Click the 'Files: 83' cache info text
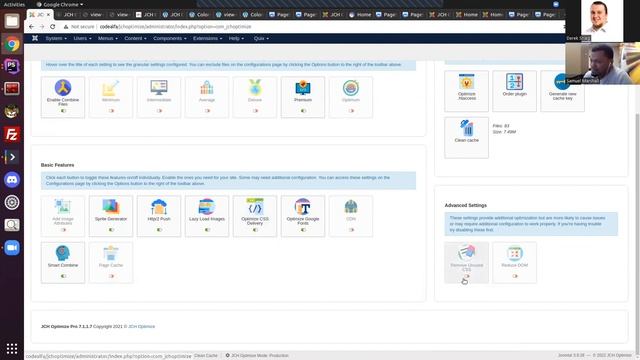This screenshot has height=360, width=640. tap(500, 126)
